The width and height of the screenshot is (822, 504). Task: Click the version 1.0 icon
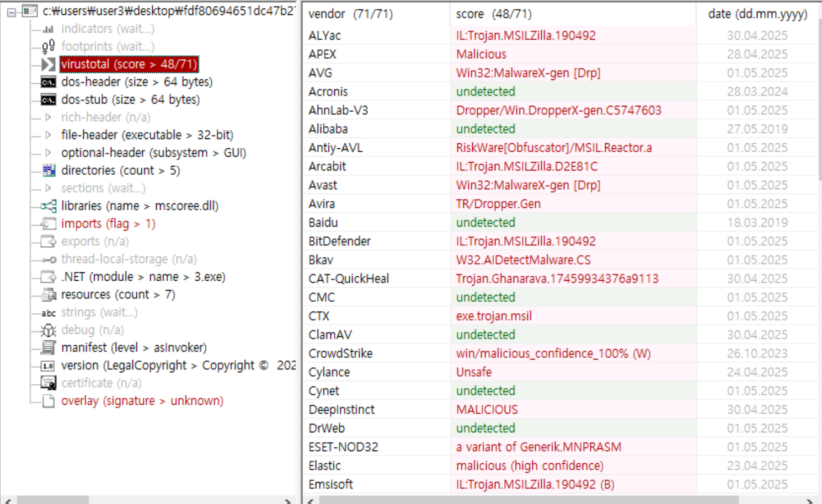tap(49, 366)
